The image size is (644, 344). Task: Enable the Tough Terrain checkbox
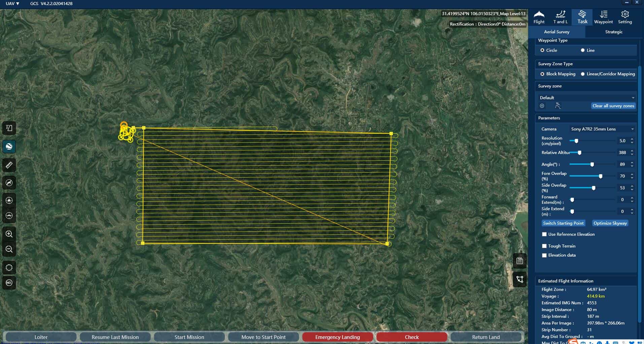click(x=544, y=246)
